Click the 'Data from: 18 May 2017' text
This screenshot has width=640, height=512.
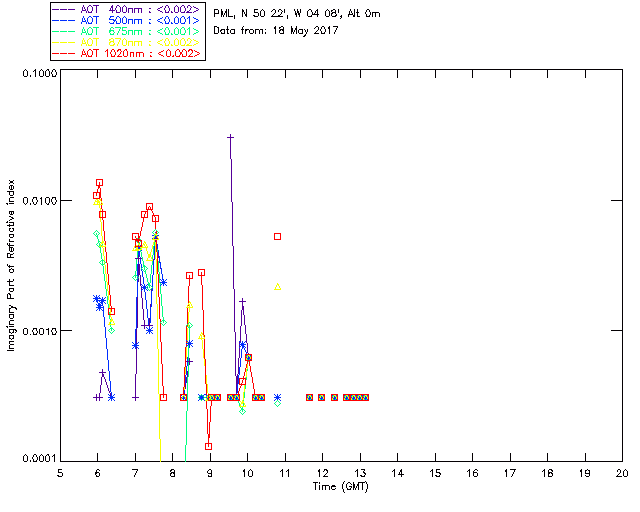pos(276,31)
